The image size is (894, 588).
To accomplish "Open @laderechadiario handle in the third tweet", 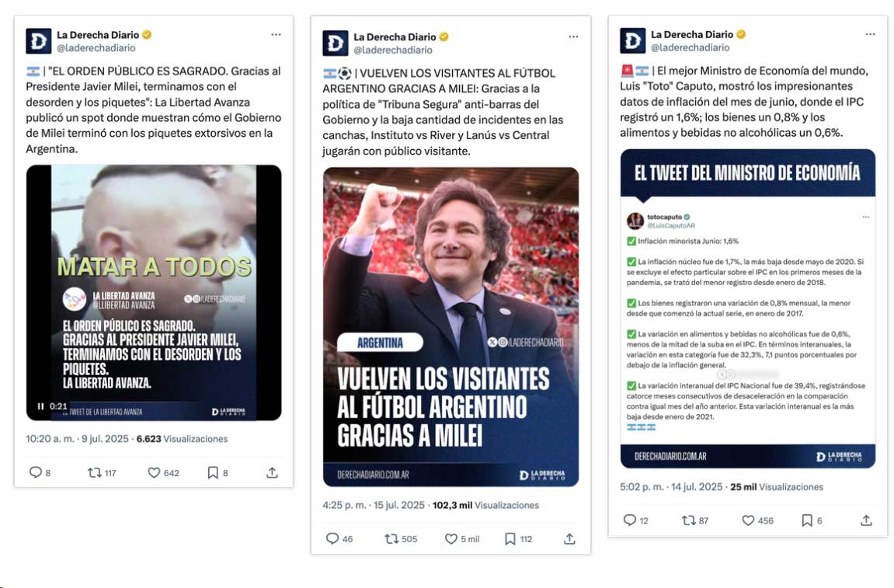I will [690, 47].
